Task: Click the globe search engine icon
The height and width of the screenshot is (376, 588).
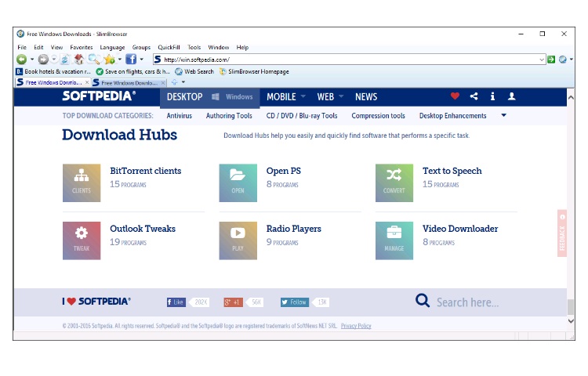Action: 562,60
